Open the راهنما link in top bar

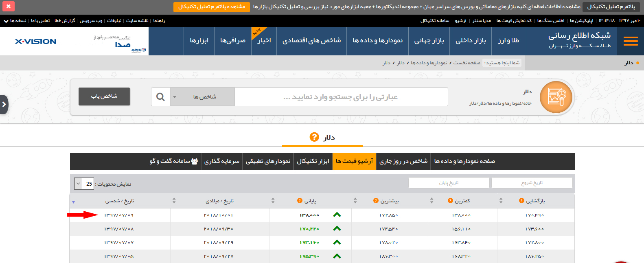(x=159, y=21)
